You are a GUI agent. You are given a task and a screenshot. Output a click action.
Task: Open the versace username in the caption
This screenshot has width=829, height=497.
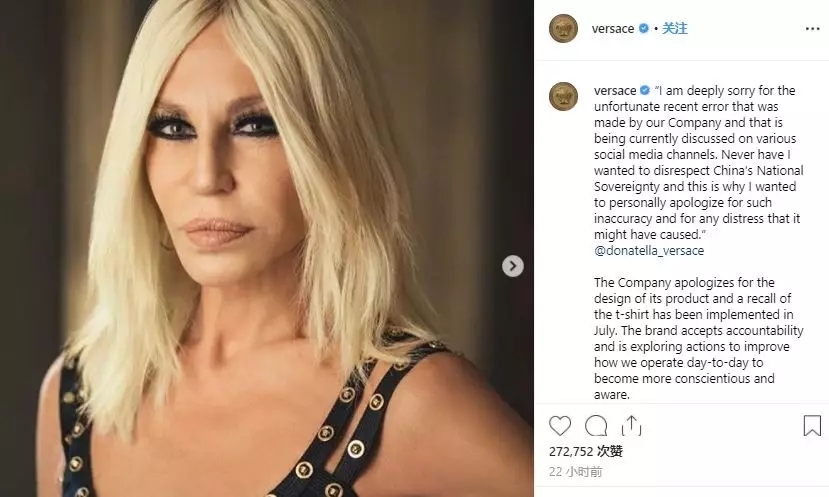pyautogui.click(x=615, y=90)
